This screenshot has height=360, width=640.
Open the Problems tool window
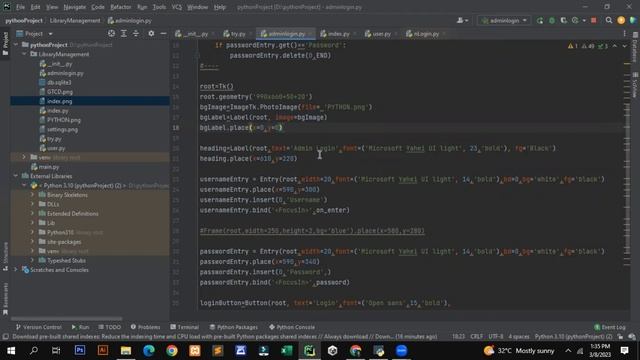tap(145, 327)
